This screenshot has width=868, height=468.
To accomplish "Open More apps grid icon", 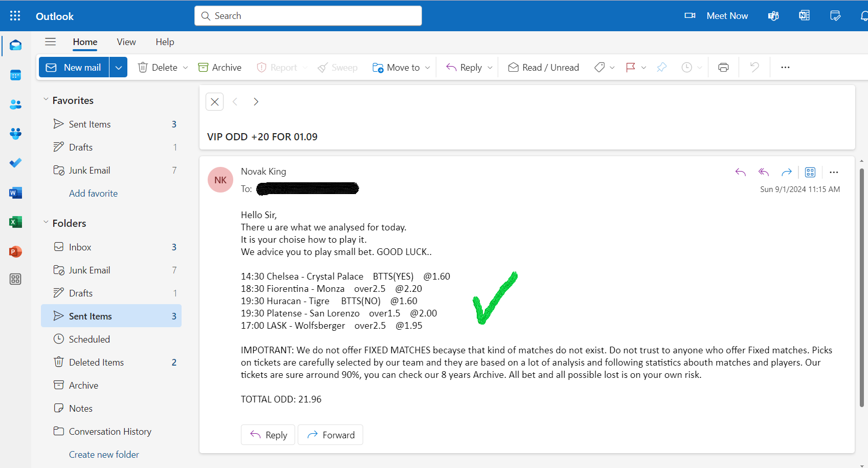I will (x=15, y=279).
